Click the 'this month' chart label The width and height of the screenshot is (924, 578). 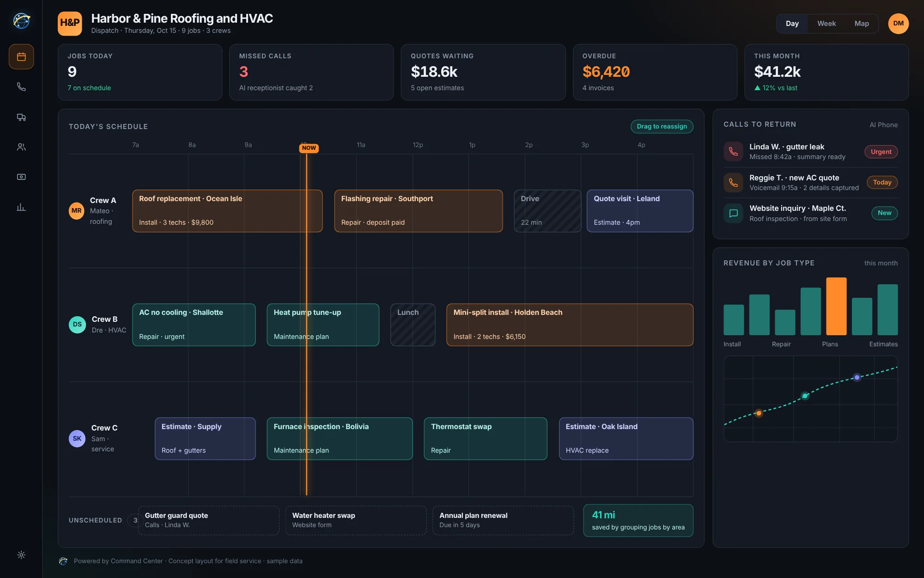point(881,263)
